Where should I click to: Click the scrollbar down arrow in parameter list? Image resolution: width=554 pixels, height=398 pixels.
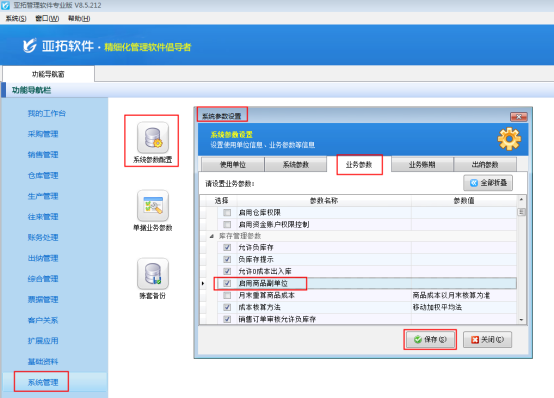click(521, 320)
